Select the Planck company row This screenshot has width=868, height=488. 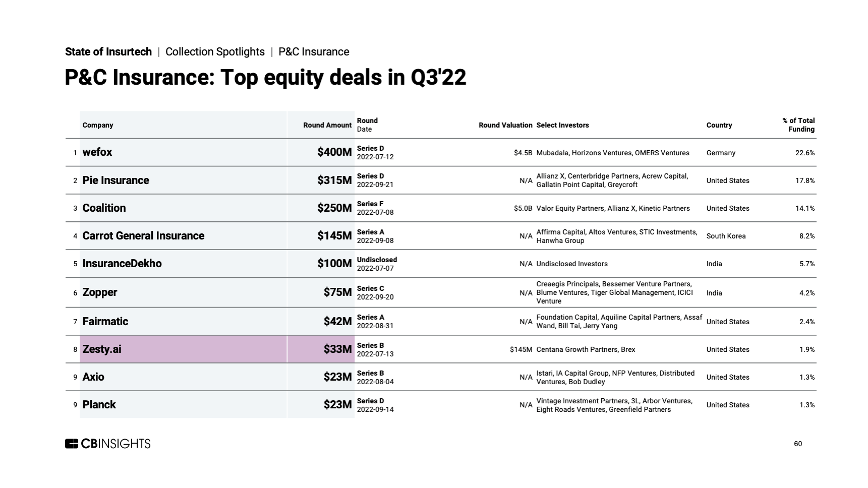441,405
